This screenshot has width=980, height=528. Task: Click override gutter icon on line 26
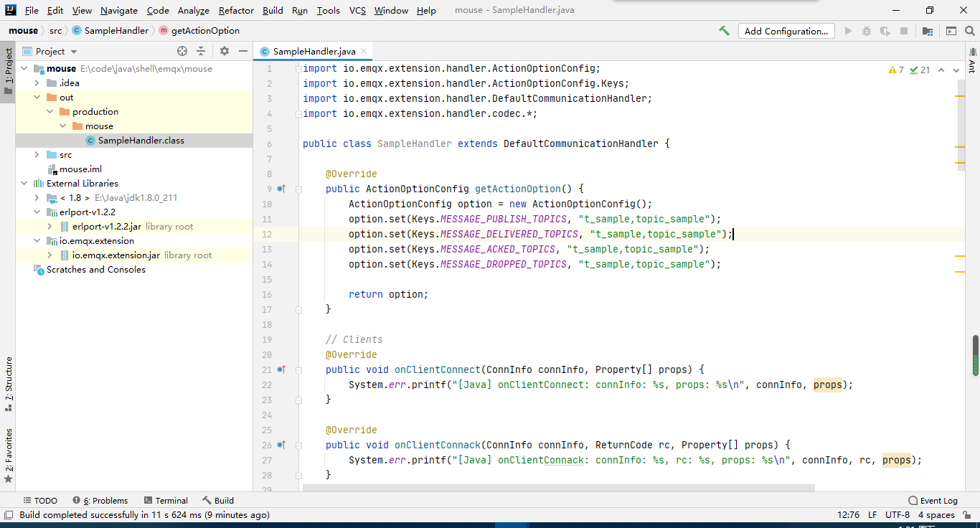(x=281, y=445)
